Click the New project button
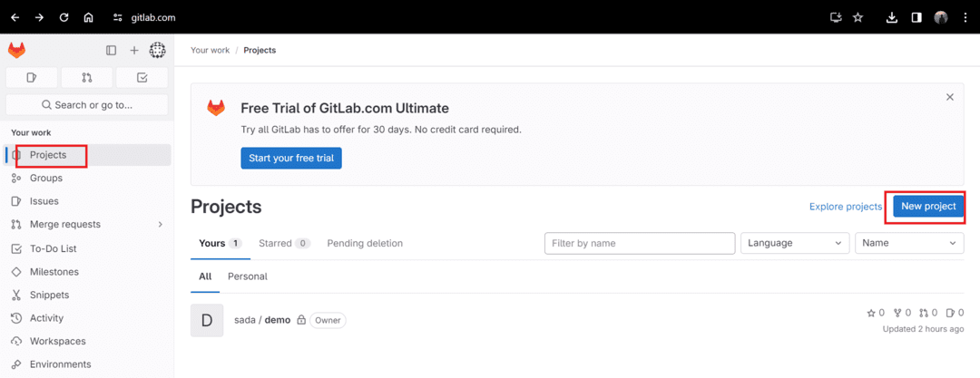The height and width of the screenshot is (378, 980). click(x=928, y=206)
